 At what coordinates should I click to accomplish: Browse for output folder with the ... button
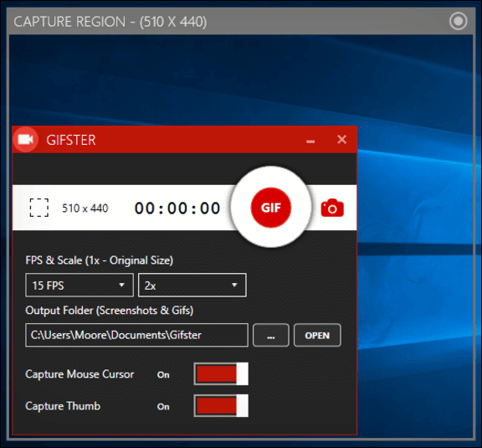coord(271,335)
